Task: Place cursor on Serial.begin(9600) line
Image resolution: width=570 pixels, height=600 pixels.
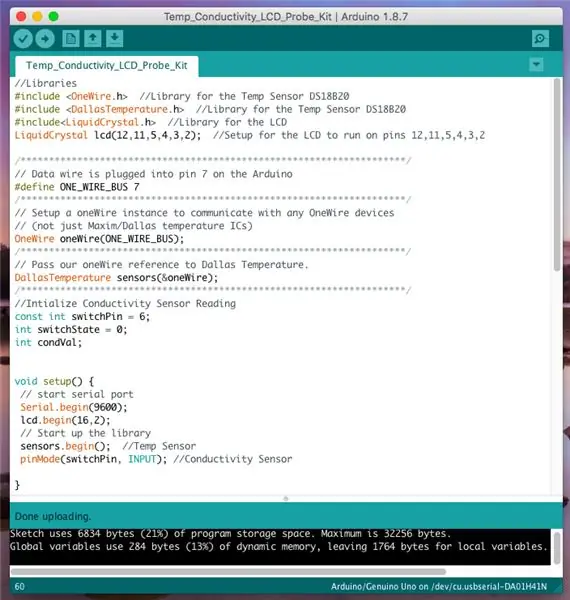Action: 74,407
